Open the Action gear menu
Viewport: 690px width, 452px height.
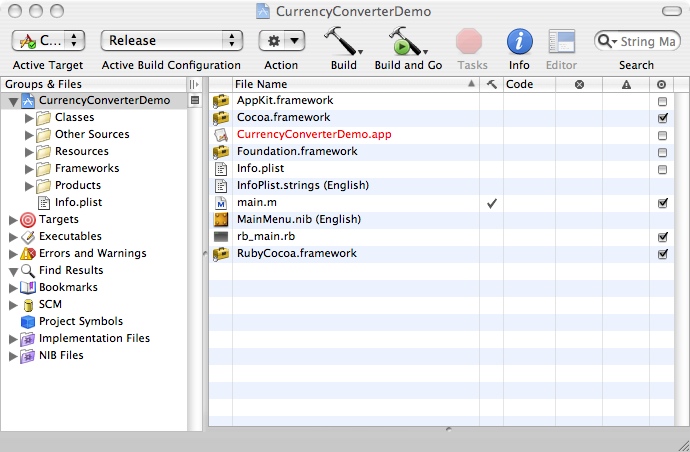coord(282,41)
